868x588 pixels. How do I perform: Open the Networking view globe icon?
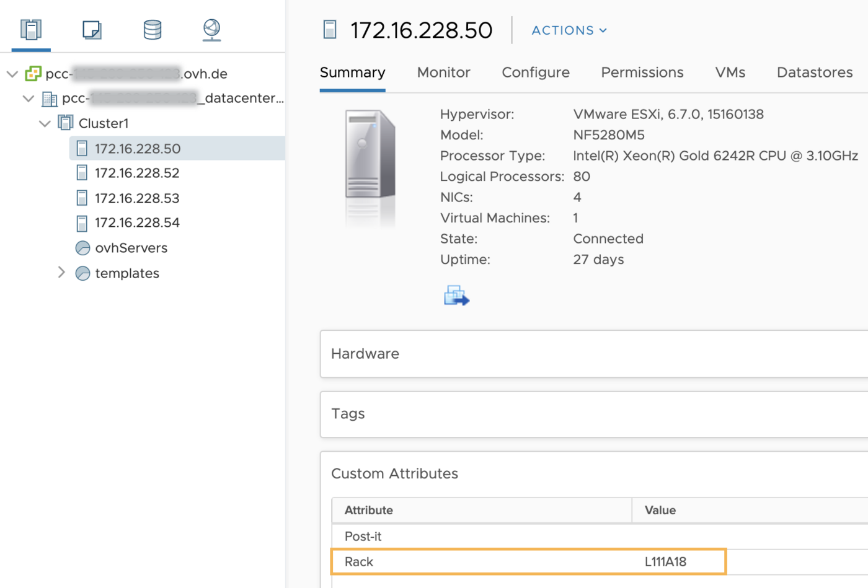[x=211, y=30]
